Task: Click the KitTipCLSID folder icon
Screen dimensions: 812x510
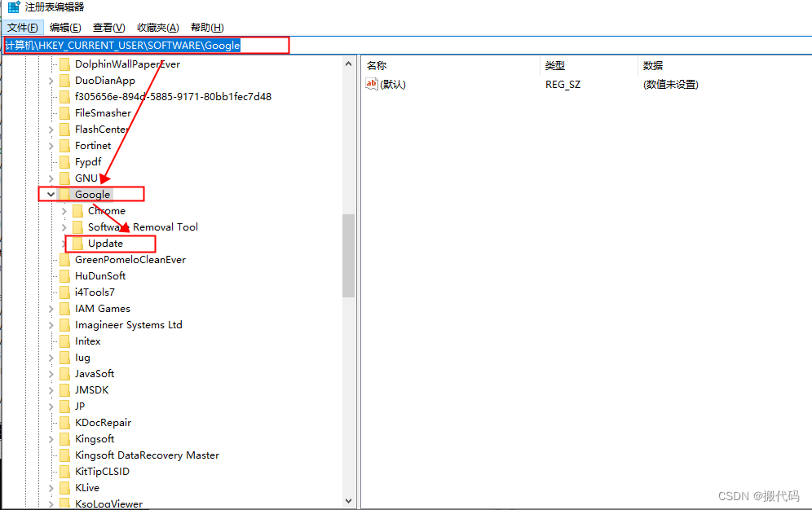Action: 64,472
